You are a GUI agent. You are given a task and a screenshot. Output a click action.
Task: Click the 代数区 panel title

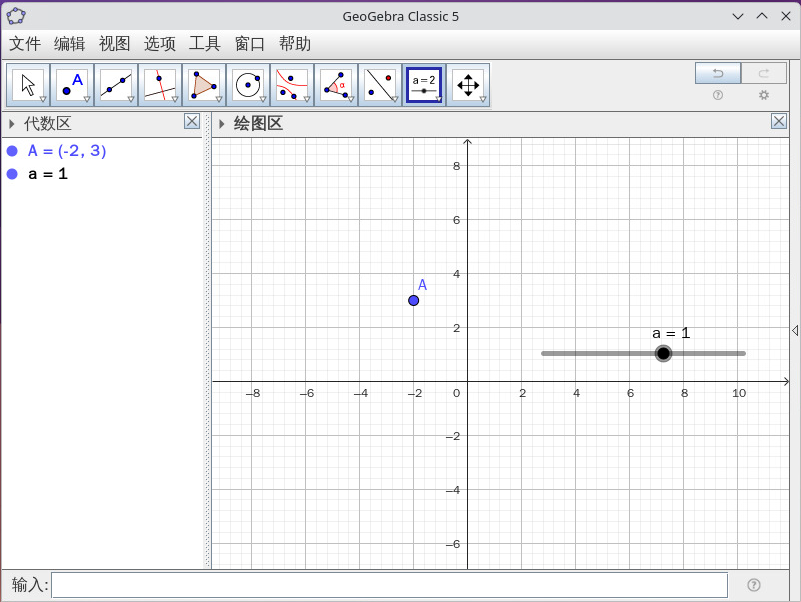[x=48, y=124]
